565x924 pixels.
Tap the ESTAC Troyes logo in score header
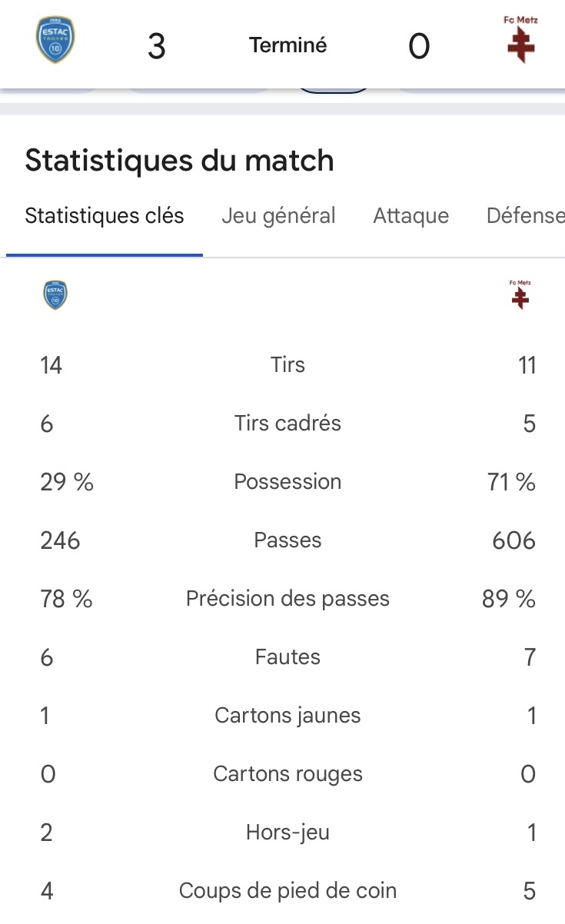[x=56, y=41]
